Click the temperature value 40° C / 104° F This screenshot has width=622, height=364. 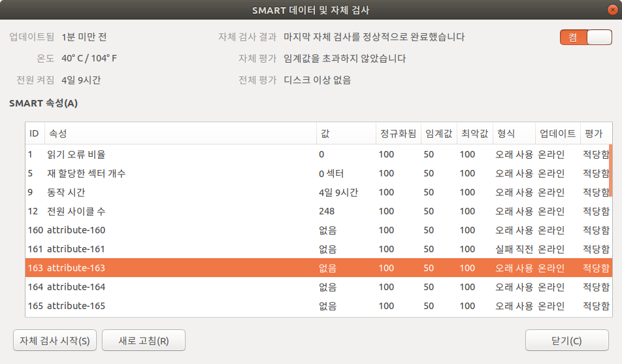click(x=90, y=58)
